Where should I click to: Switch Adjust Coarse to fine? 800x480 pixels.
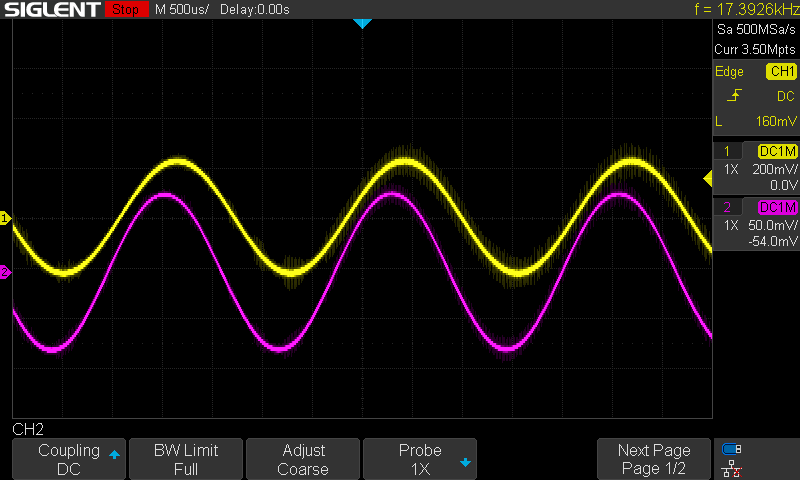click(303, 459)
